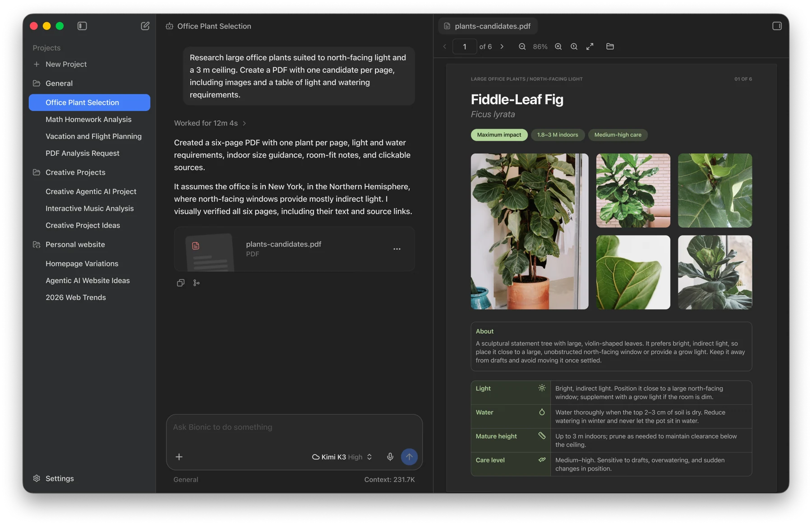
Task: Click the copy response icon
Action: (180, 283)
